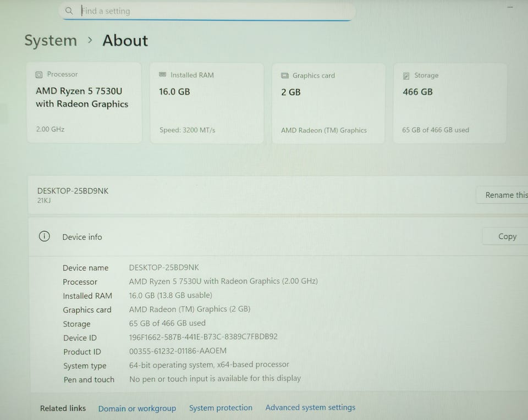Click the Graphics card icon
Screen dimensions: 528x420
coord(285,76)
